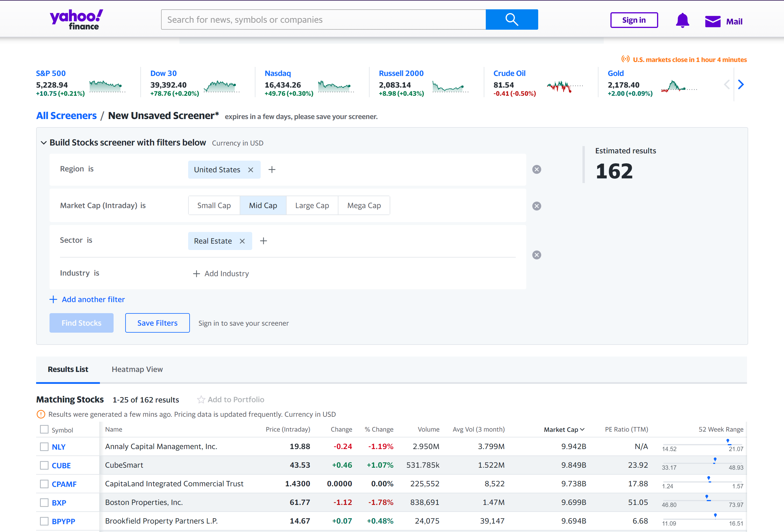Open the Dow 30 index link
Image resolution: width=784 pixels, height=532 pixels.
click(163, 73)
